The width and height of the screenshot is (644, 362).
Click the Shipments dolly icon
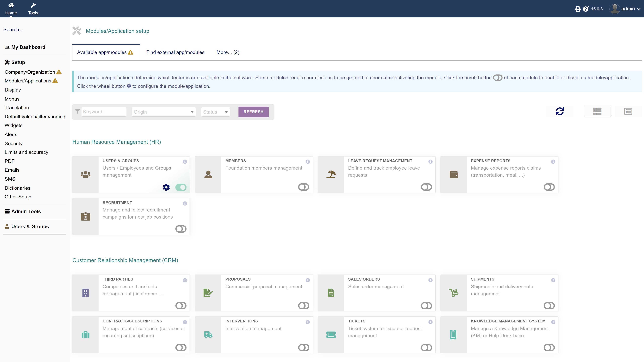tap(454, 293)
